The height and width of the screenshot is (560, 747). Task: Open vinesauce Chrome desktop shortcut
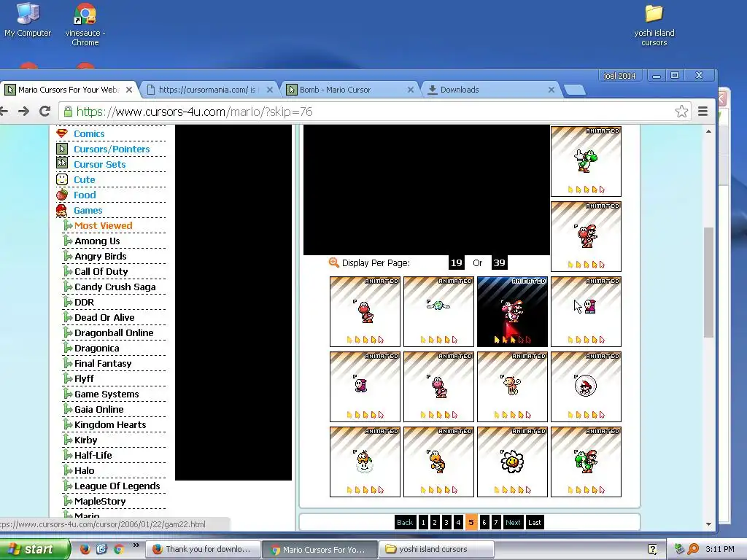85,25
